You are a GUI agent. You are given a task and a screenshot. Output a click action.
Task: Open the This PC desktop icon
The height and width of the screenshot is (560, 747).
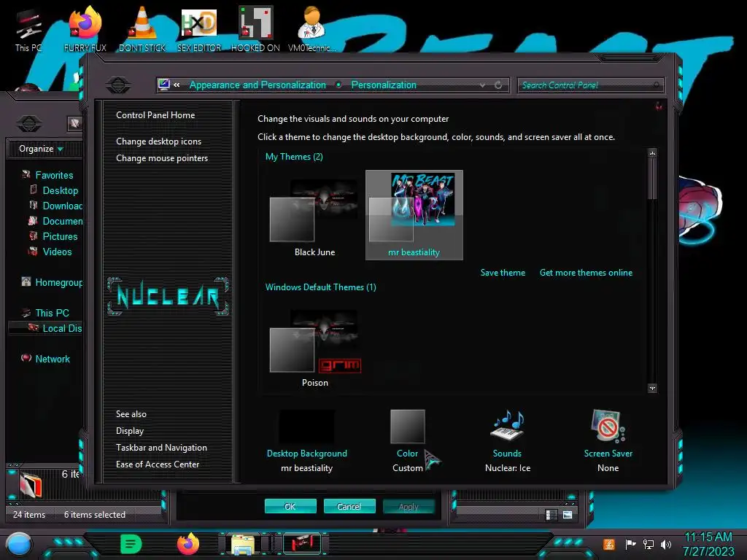tap(28, 29)
